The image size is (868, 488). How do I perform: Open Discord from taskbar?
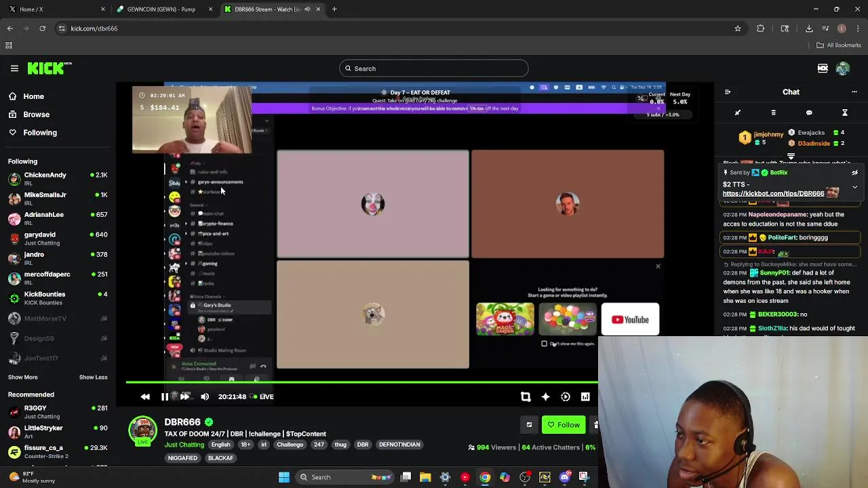tap(564, 477)
